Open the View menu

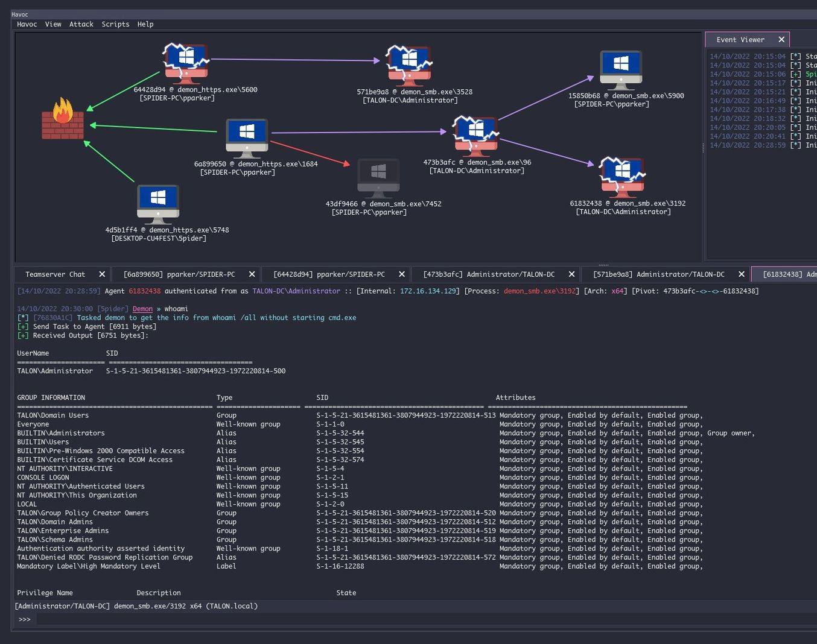53,24
